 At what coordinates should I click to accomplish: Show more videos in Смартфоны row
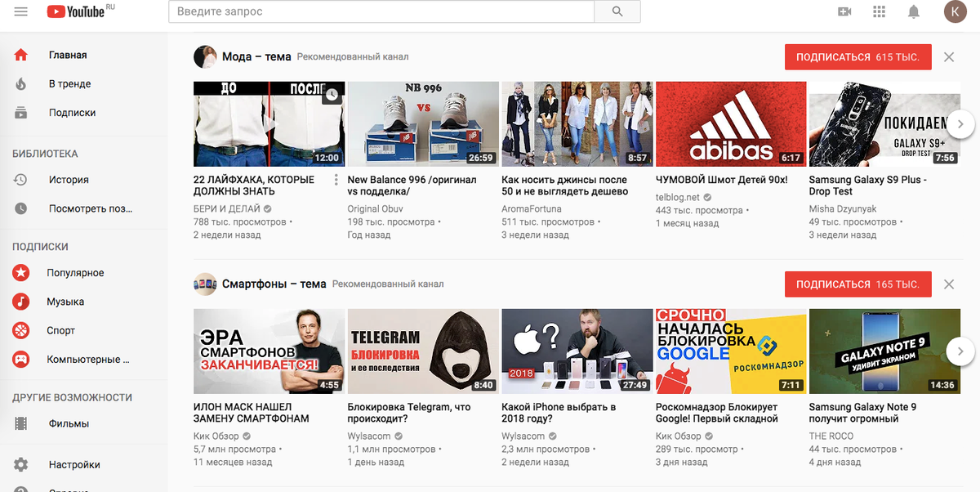point(960,351)
